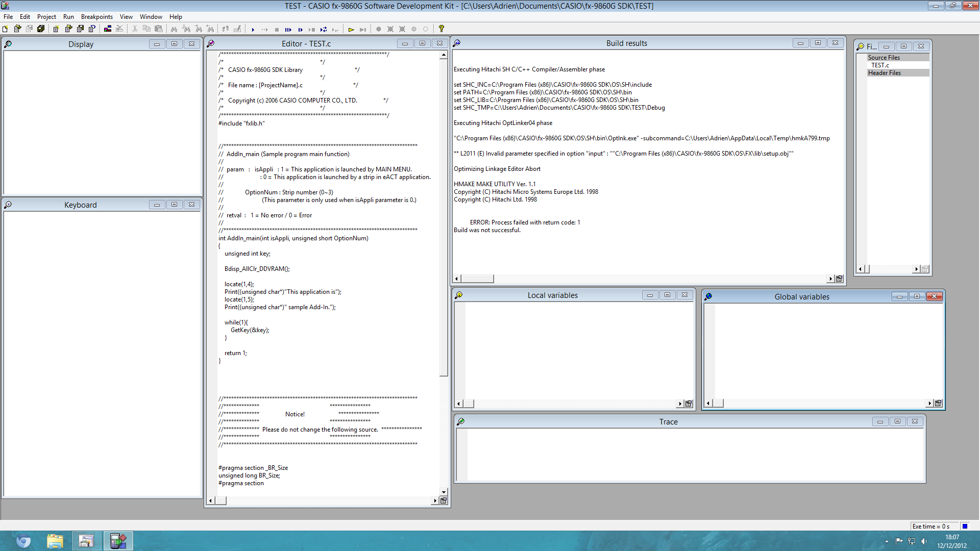Screen dimensions: 980x551
Task: Click the save project toolbar icon
Action: point(80,29)
